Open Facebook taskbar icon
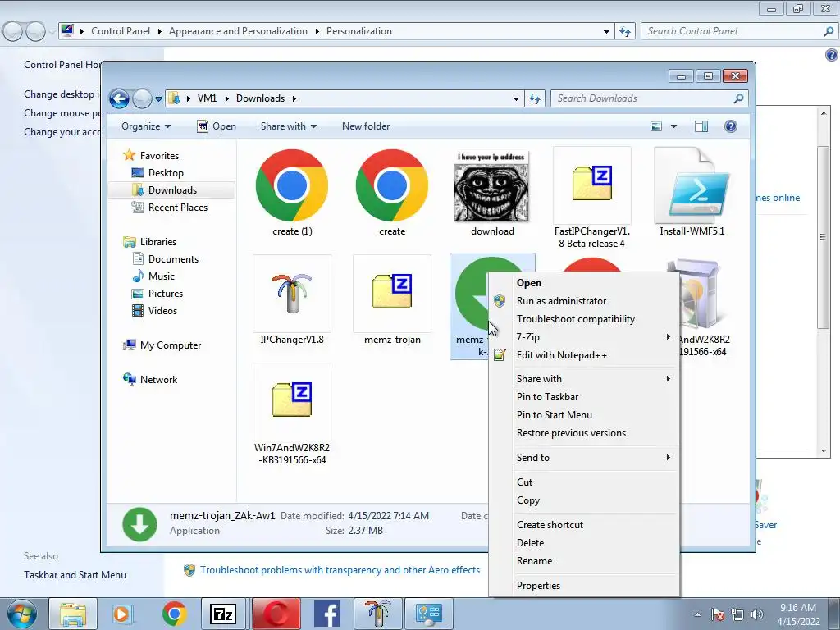 (x=327, y=614)
